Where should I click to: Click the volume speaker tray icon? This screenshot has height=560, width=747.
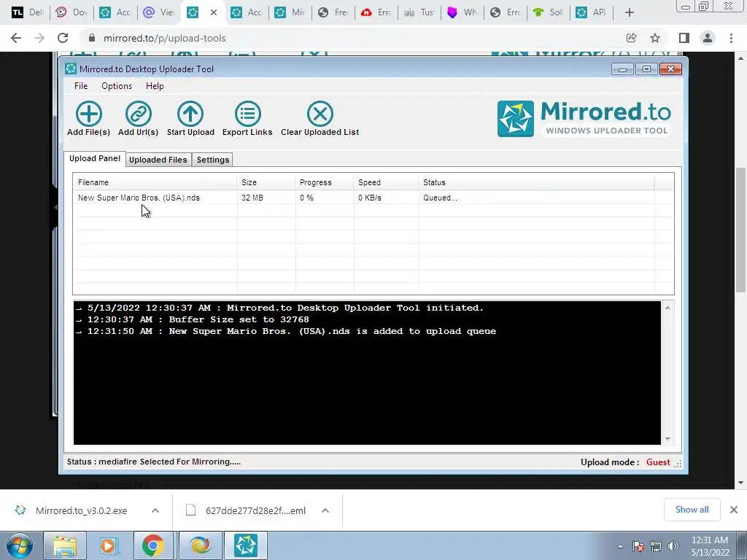[673, 546]
